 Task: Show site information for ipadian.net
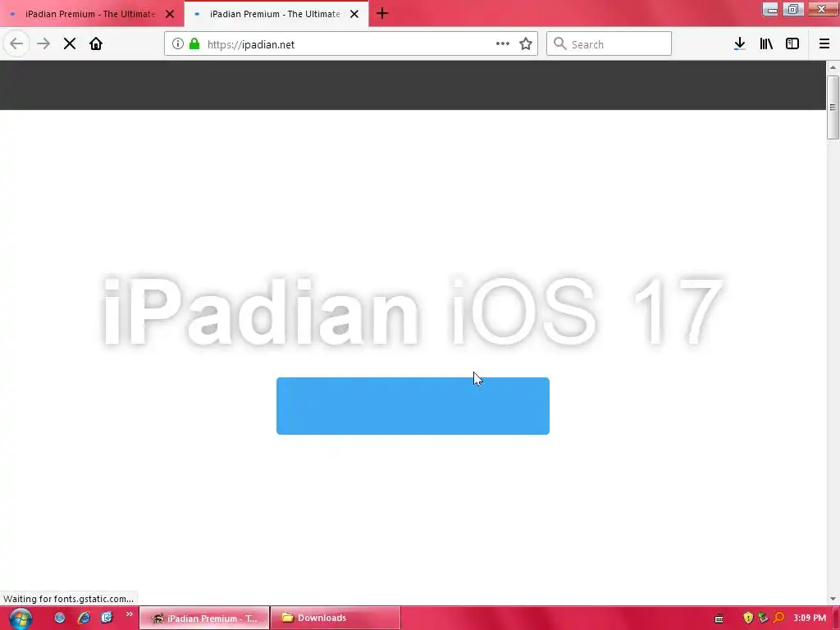[178, 44]
